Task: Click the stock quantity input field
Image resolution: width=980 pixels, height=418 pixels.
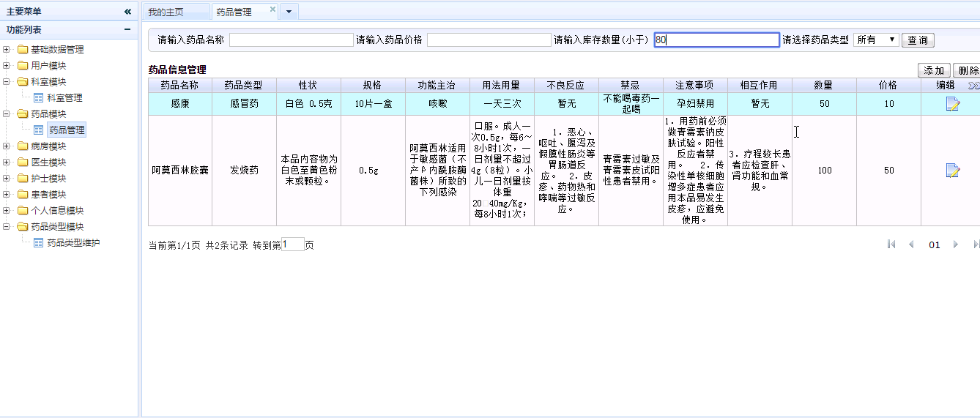Action: (x=716, y=40)
